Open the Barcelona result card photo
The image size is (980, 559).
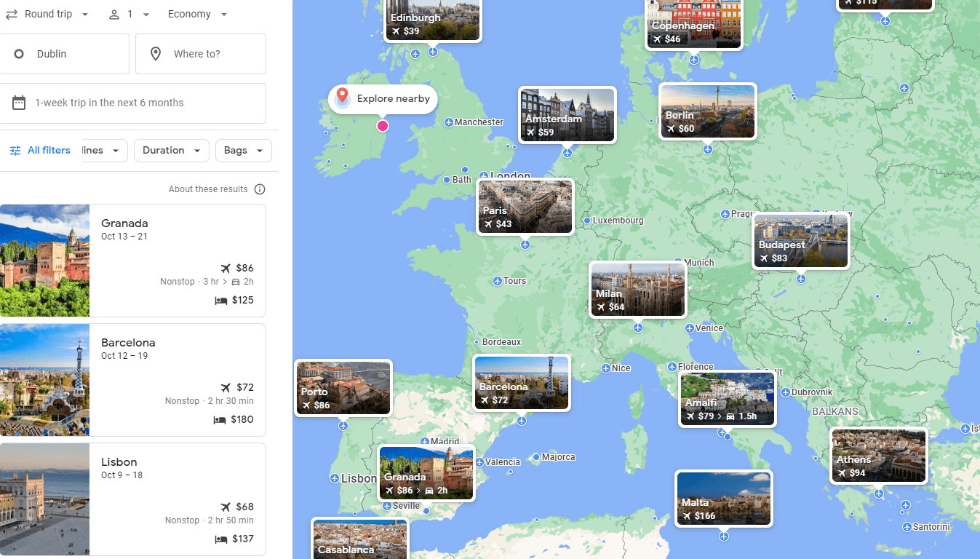pos(44,380)
